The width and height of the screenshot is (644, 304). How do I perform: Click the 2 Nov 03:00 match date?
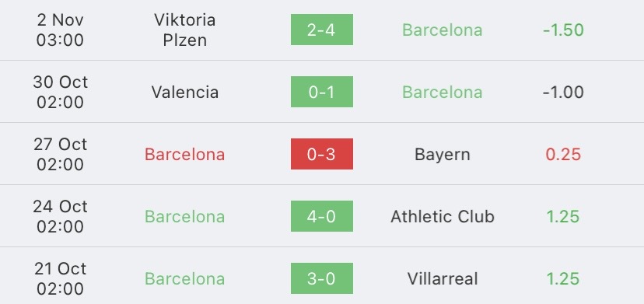(60, 30)
